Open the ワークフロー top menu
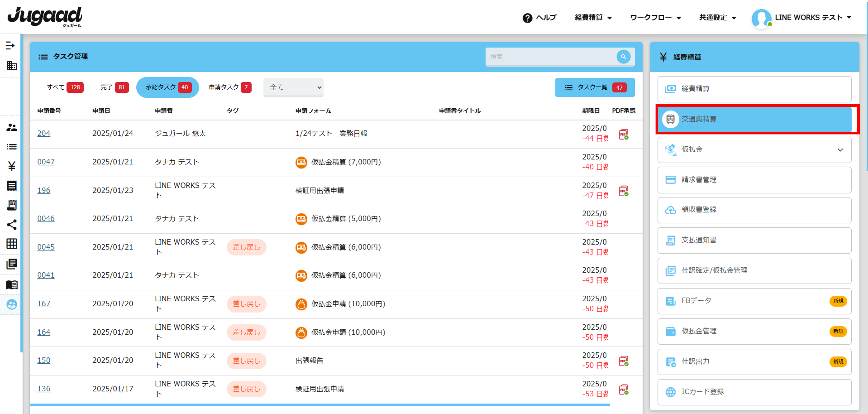The image size is (868, 414). point(655,18)
